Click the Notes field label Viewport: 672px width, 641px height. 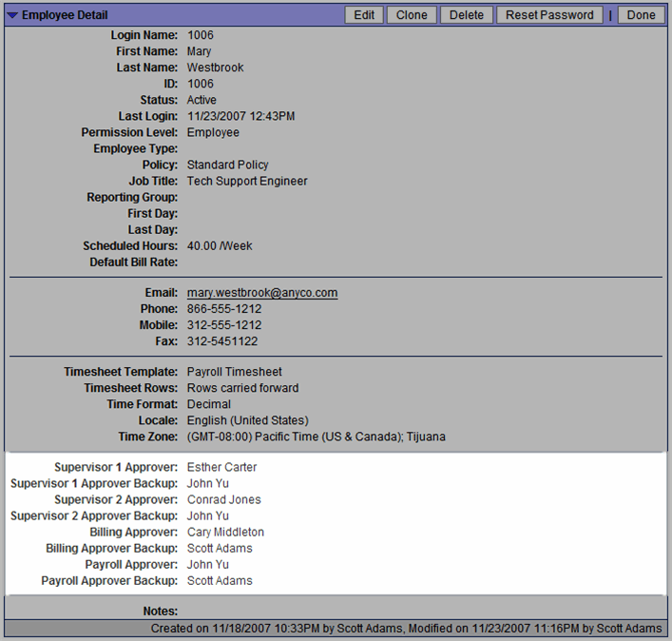tap(160, 611)
